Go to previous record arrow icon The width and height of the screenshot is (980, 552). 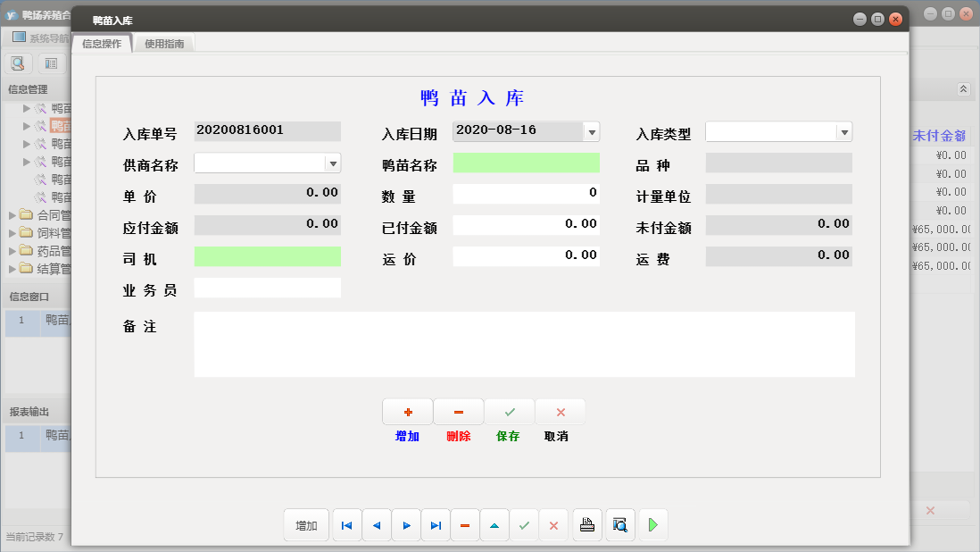click(376, 525)
